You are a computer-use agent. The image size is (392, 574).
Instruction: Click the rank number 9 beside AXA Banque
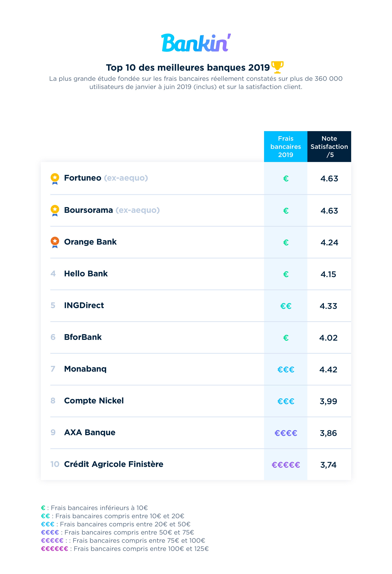tap(53, 432)
